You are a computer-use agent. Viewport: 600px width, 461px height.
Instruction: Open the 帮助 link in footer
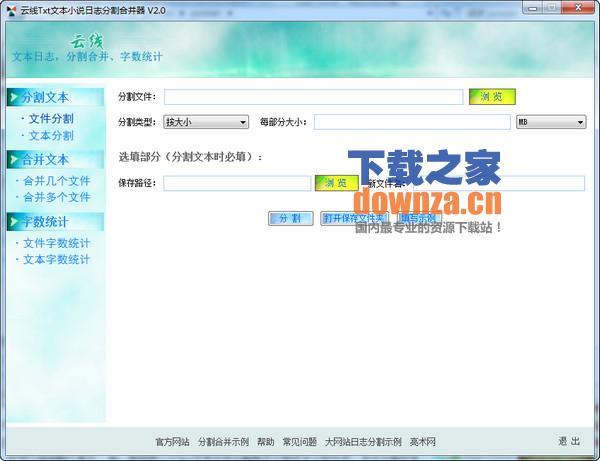(266, 442)
